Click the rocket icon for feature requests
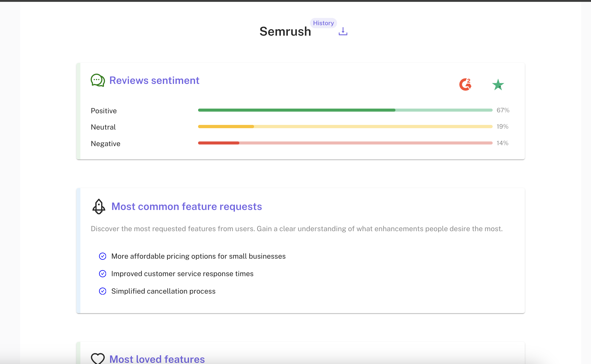This screenshot has width=591, height=364. (99, 206)
